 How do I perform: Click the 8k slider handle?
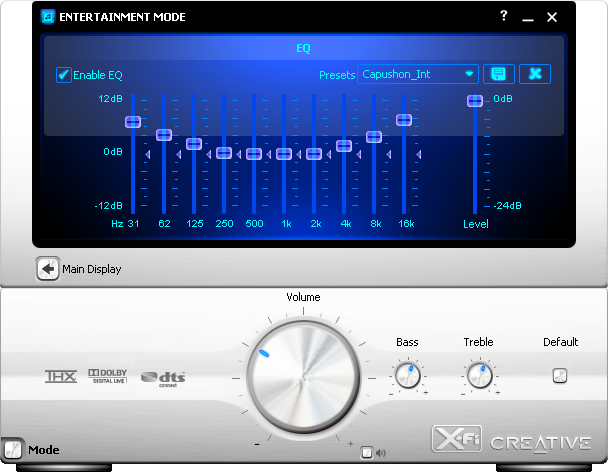[374, 137]
